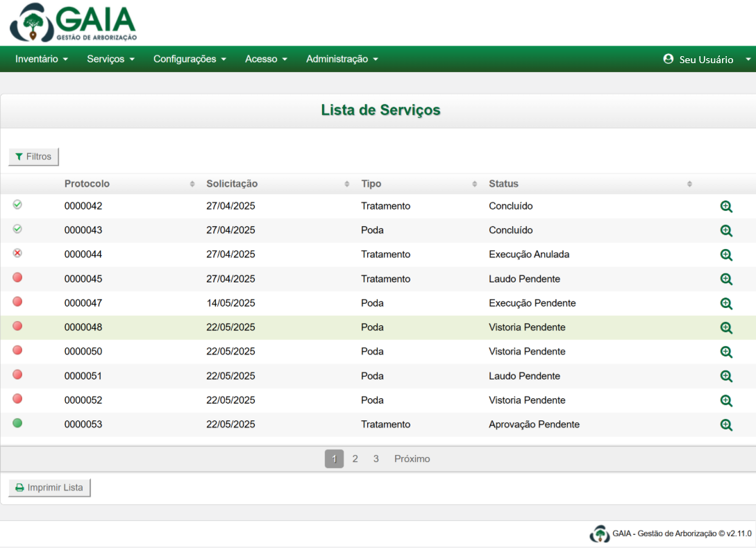Select the 14/05/2025 date cell

point(230,303)
